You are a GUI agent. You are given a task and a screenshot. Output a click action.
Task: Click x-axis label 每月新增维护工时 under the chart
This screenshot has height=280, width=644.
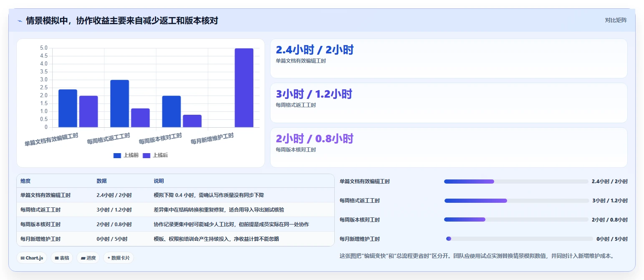(212, 138)
